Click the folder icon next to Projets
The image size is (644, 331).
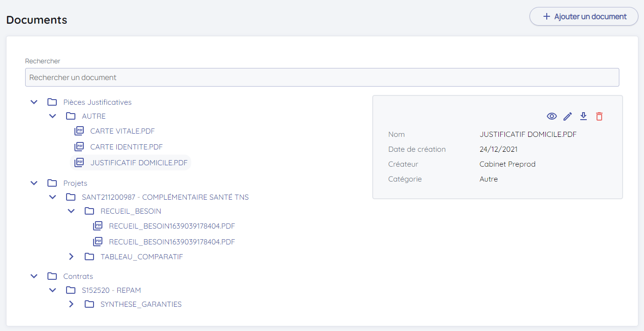(52, 183)
